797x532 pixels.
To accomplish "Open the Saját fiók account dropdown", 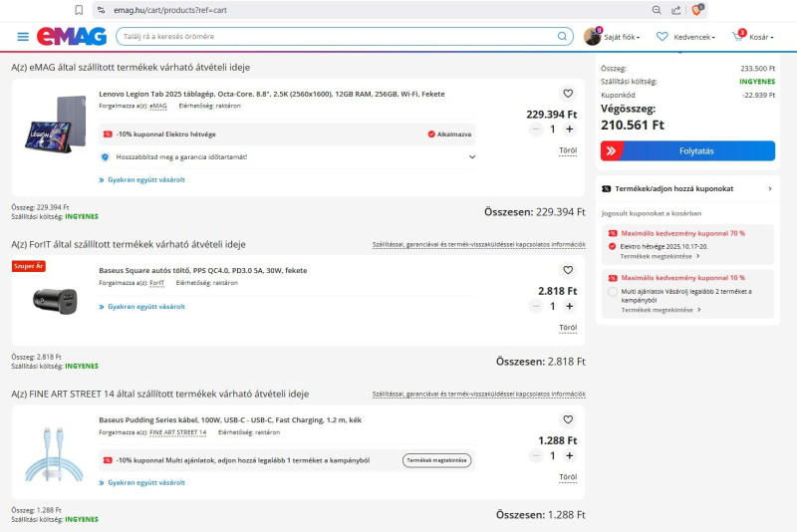I will click(x=621, y=37).
